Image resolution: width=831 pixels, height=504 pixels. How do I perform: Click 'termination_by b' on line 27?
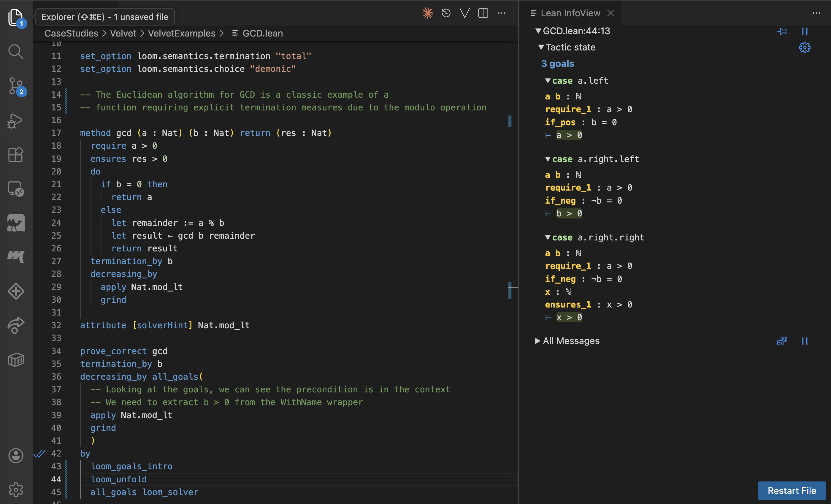coord(131,261)
